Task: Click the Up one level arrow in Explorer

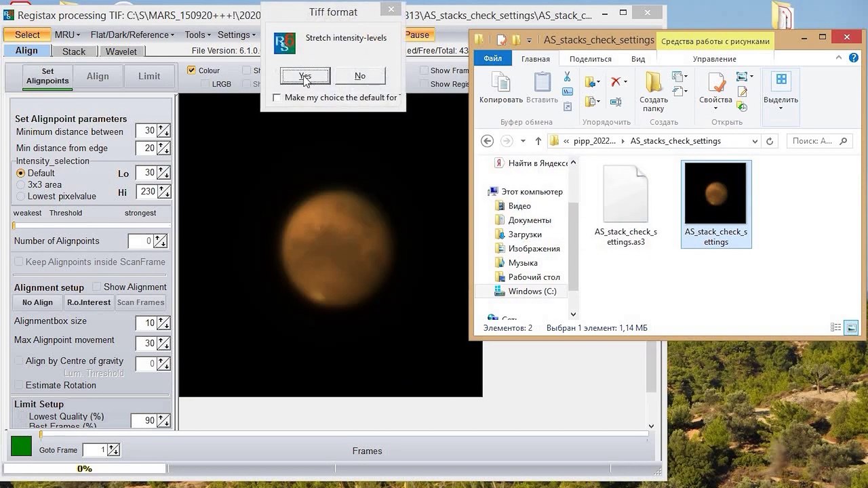Action: click(x=538, y=141)
